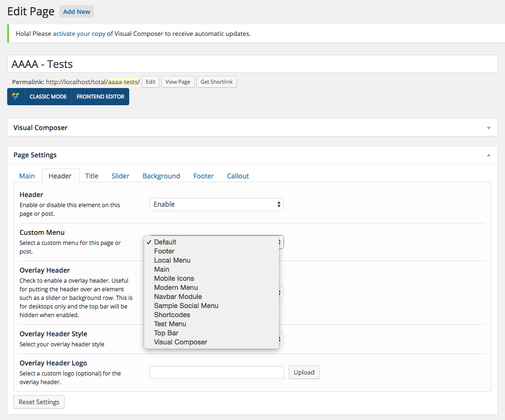
Task: Open the Overlay Header dropdown arrow
Action: 280,293
